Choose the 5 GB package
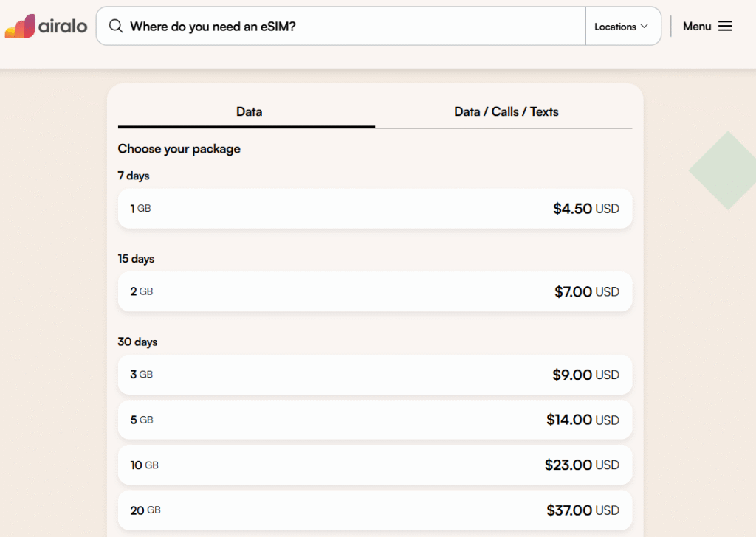This screenshot has width=756, height=537. tap(374, 420)
